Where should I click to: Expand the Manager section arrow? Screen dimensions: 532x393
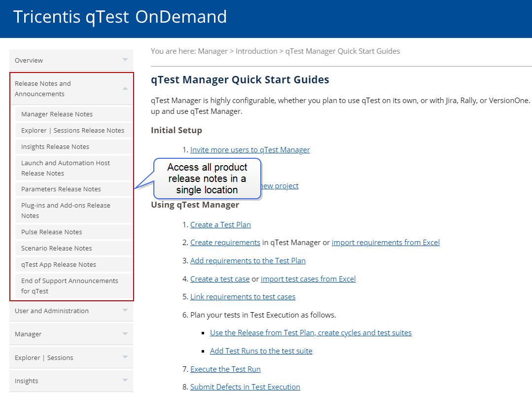(x=125, y=334)
